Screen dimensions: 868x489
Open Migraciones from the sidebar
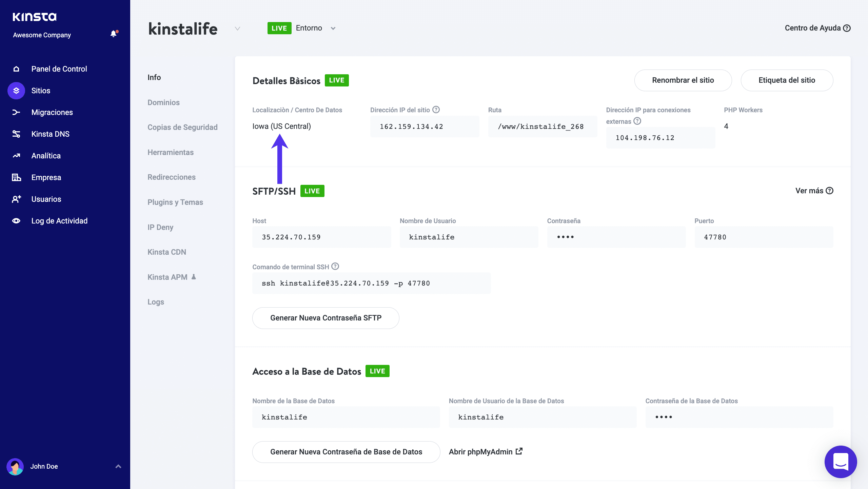pyautogui.click(x=52, y=112)
